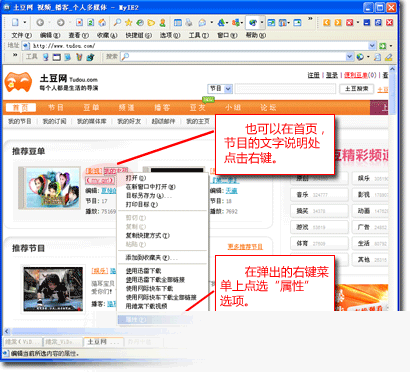The image size is (410, 373).
Task: Click the orange previous-tab arrow icon
Action: tap(327, 22)
